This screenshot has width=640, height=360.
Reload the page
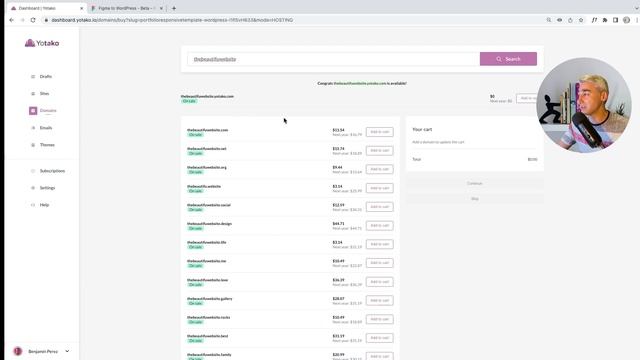click(33, 20)
